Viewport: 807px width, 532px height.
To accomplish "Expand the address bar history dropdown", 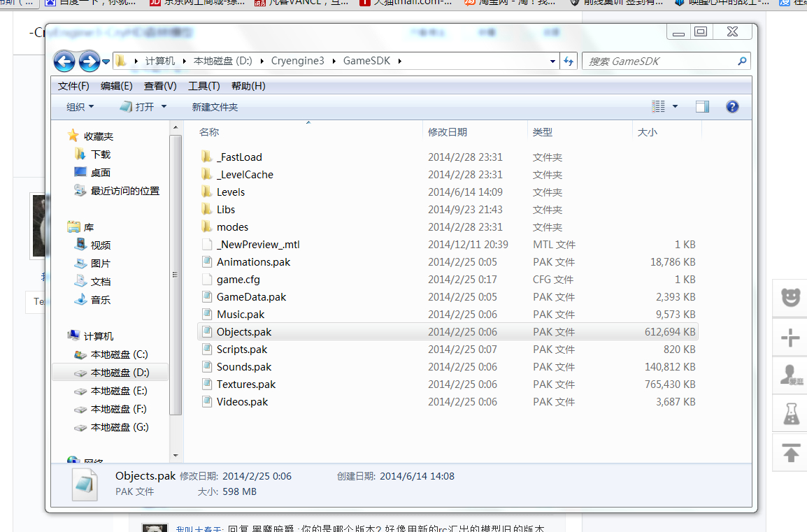I will 552,62.
